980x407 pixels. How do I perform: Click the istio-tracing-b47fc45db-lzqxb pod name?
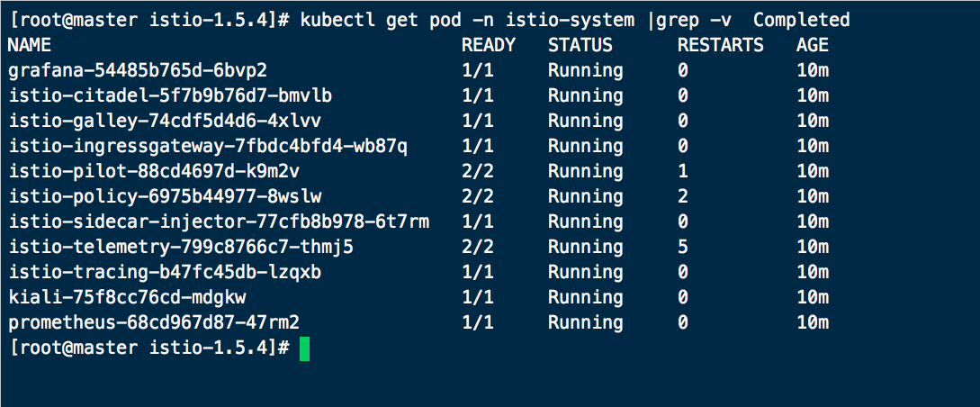(x=165, y=272)
